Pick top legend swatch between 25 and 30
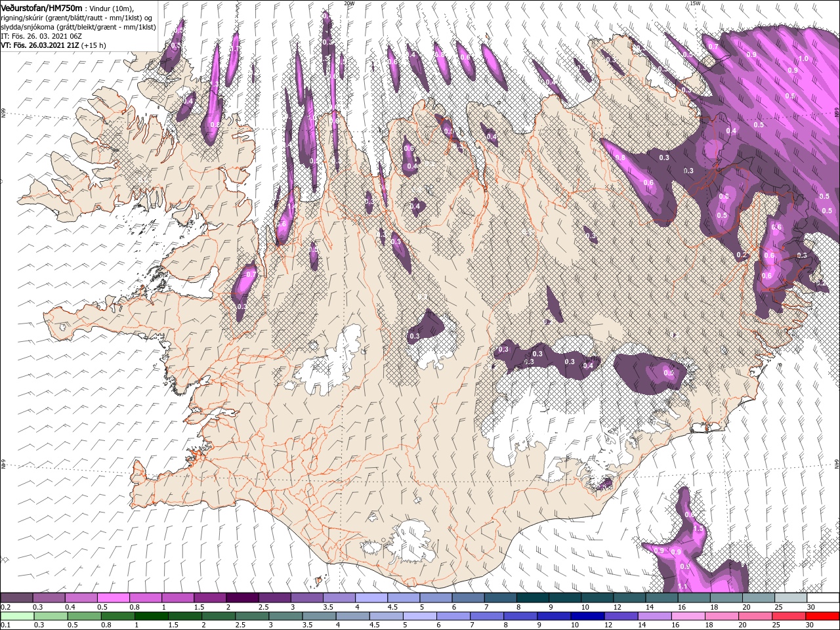Screen dimensions: 840x630 [x=791, y=598]
